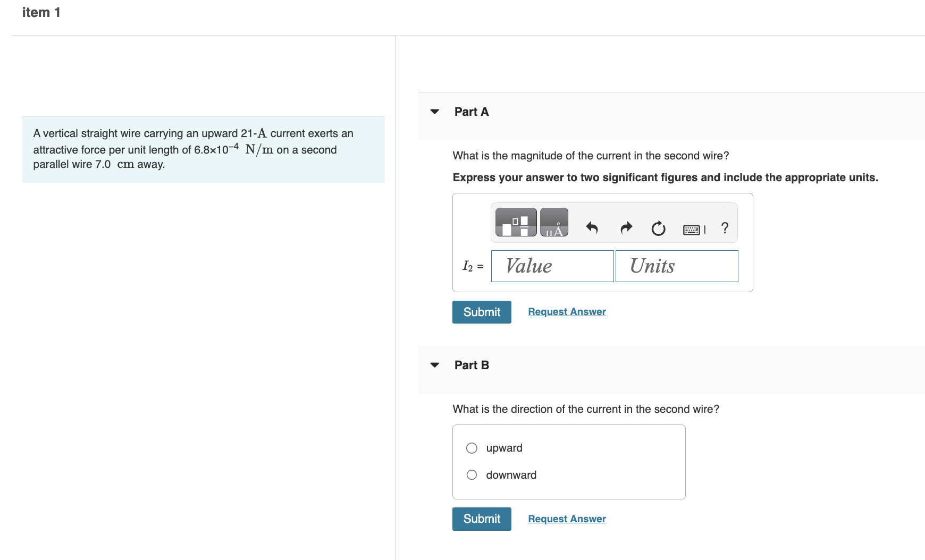This screenshot has height=560, width=925.
Task: Click the Part A heading
Action: tap(472, 112)
